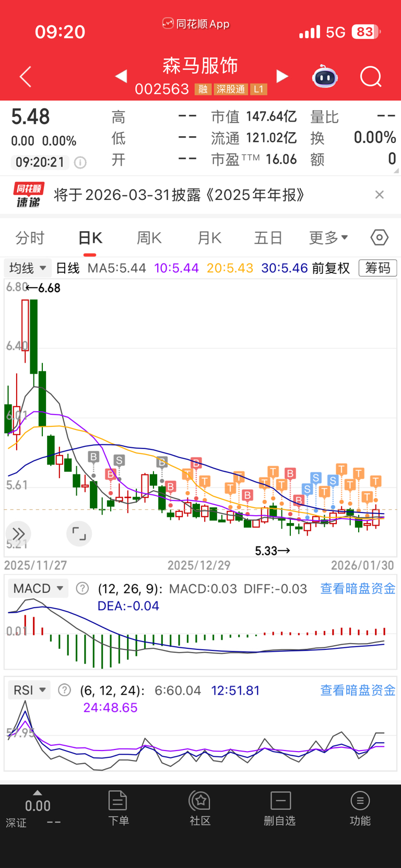Viewport: 401px width, 868px height.
Task: Tap the 深股通 tag badge
Action: 231,89
